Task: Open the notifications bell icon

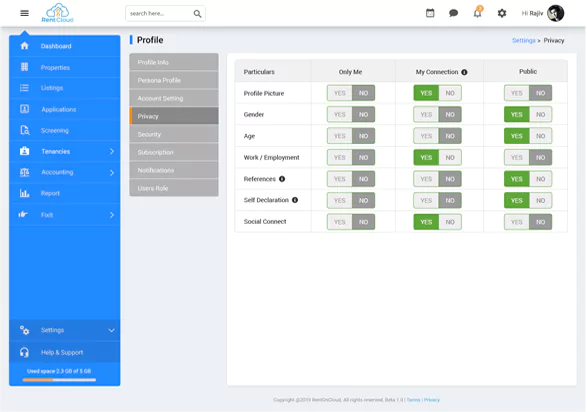Action: click(x=478, y=13)
